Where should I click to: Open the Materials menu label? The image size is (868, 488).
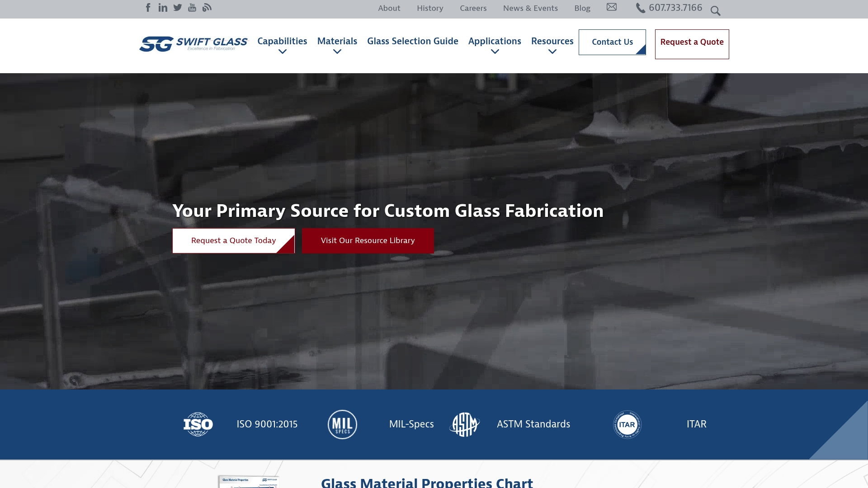[337, 41]
